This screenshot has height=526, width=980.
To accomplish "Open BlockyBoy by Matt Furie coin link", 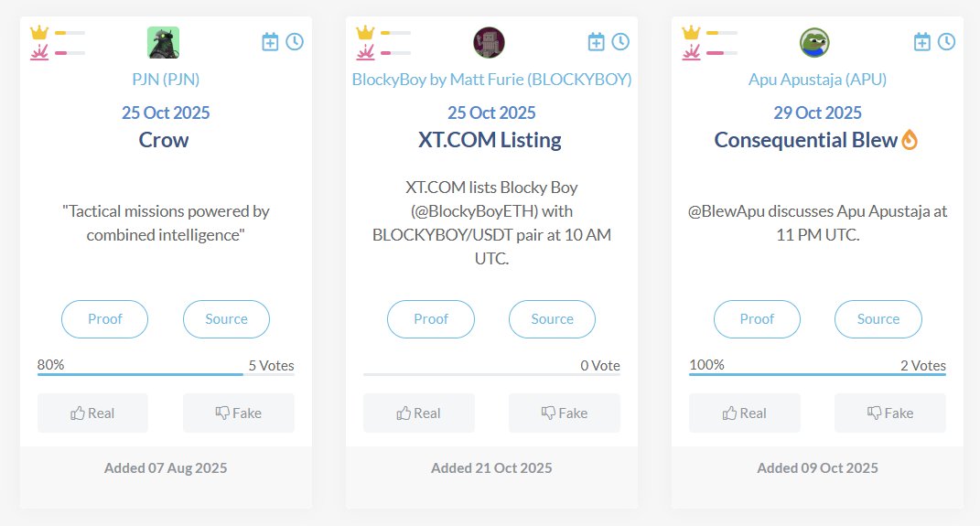I will point(491,80).
